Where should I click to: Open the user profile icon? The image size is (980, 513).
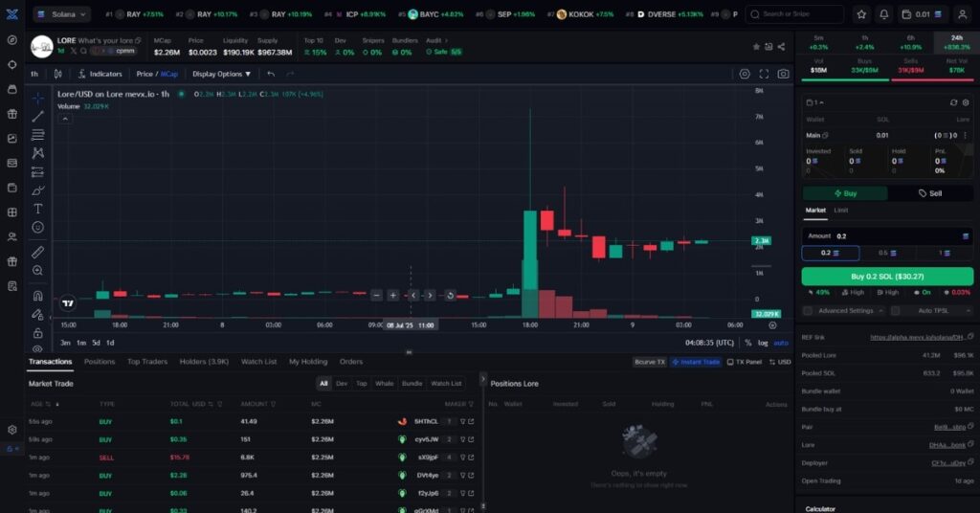pyautogui.click(x=963, y=13)
